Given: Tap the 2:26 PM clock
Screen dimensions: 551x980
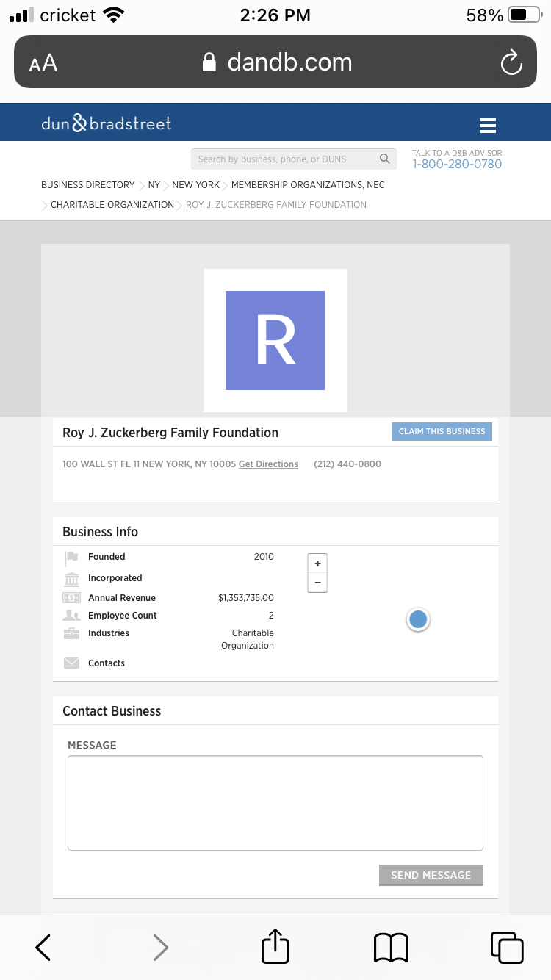Looking at the screenshot, I should point(275,15).
